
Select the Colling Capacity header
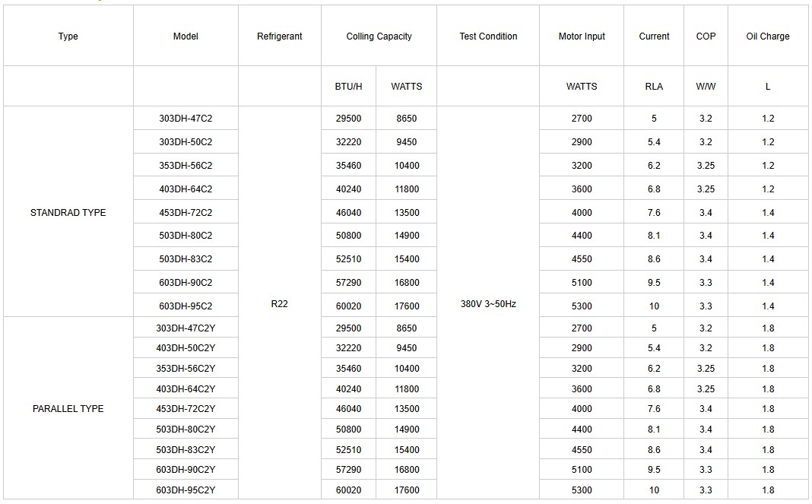pos(379,36)
